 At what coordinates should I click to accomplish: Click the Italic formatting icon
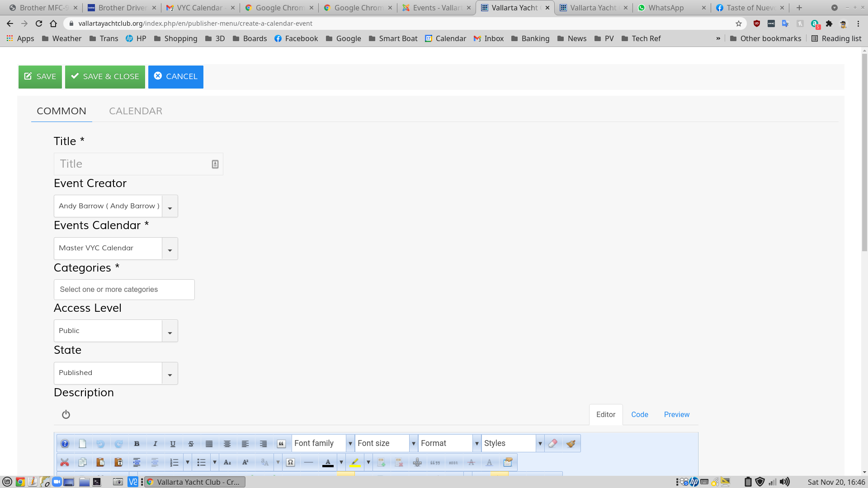[x=155, y=443]
